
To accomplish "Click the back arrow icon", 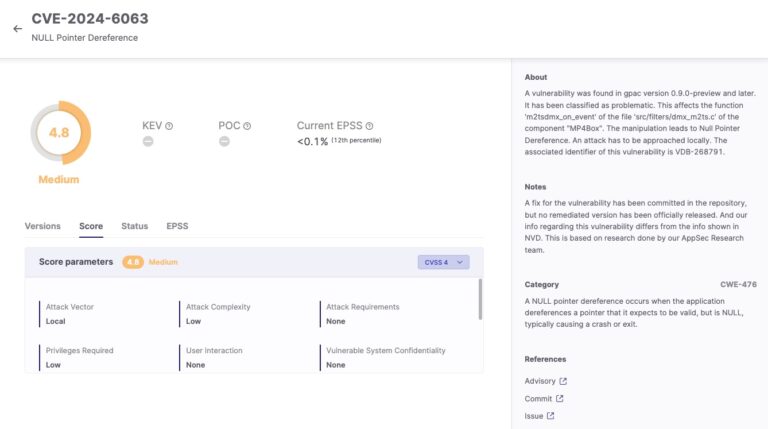I will tap(17, 29).
